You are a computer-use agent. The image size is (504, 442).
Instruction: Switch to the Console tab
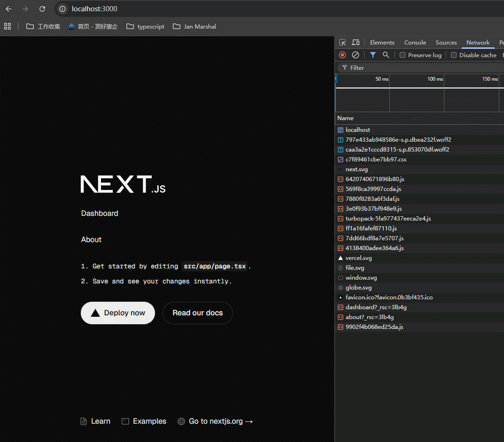[x=415, y=42]
